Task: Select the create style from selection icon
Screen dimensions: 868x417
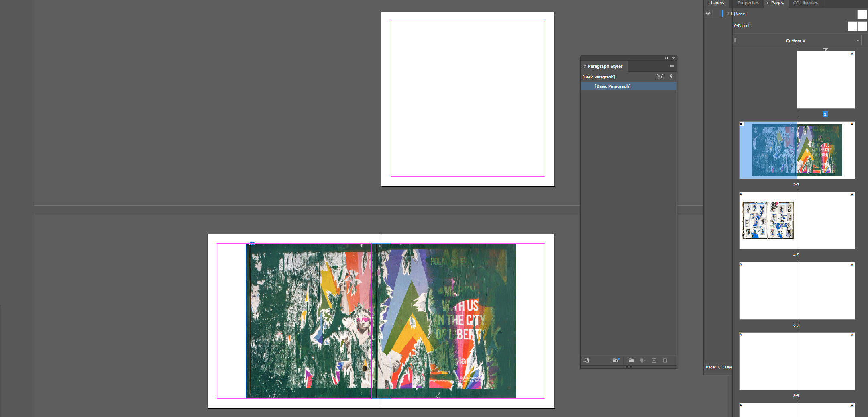Action: pos(586,360)
